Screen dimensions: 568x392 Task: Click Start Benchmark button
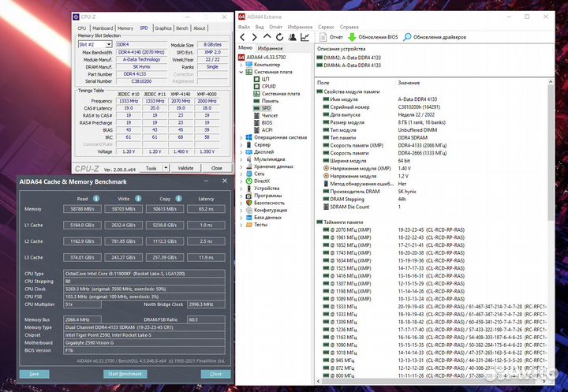[125, 374]
